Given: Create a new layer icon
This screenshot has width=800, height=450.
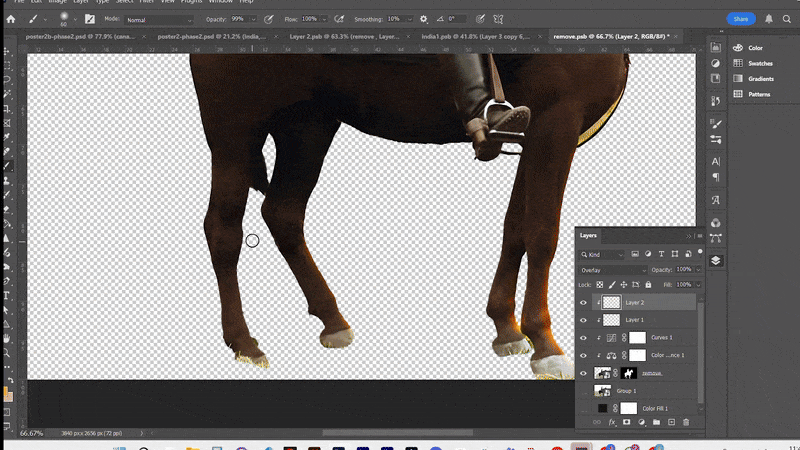Looking at the screenshot, I should point(671,422).
